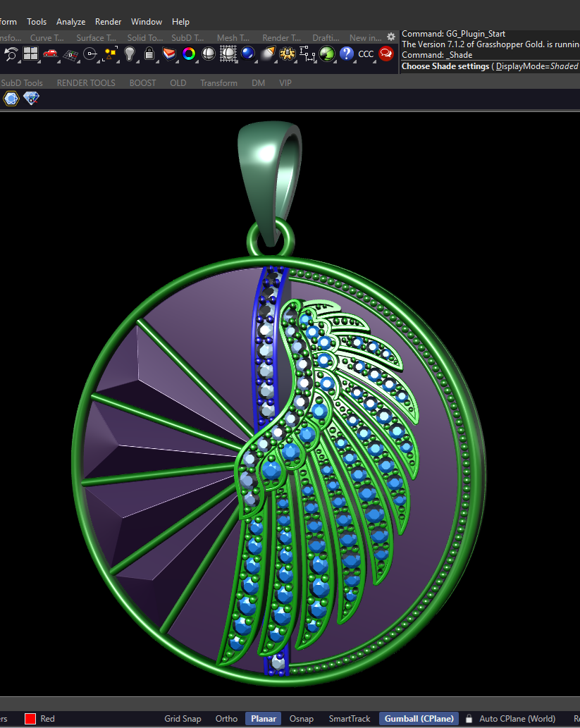Click the red chat bubble icon at toolbar end

tap(386, 54)
